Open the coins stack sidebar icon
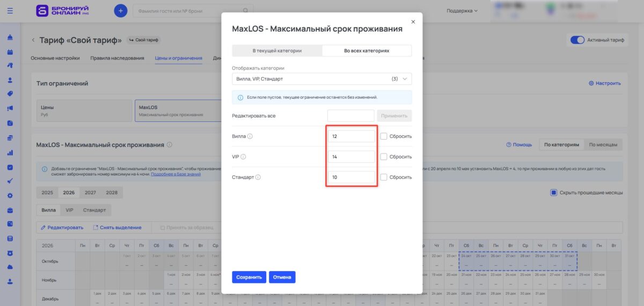 click(x=10, y=138)
